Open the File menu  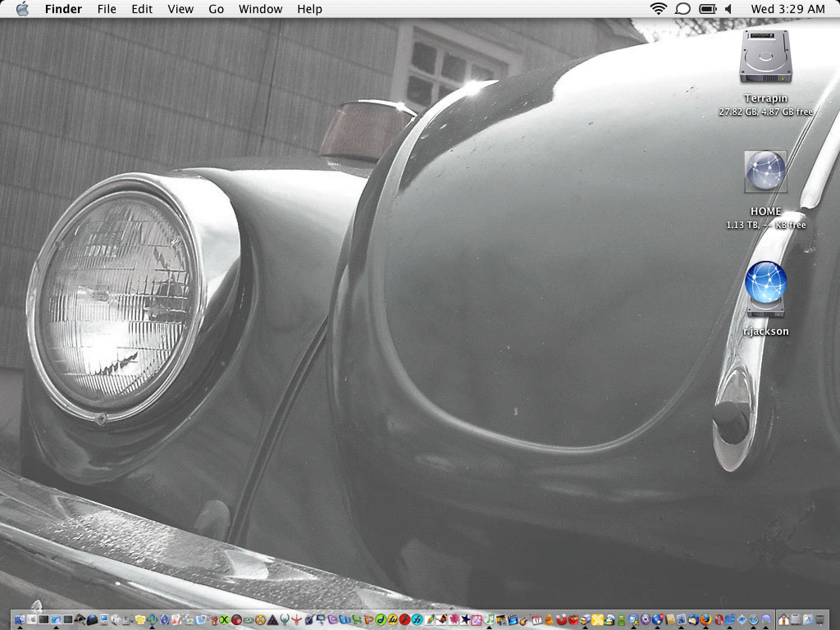(x=107, y=9)
